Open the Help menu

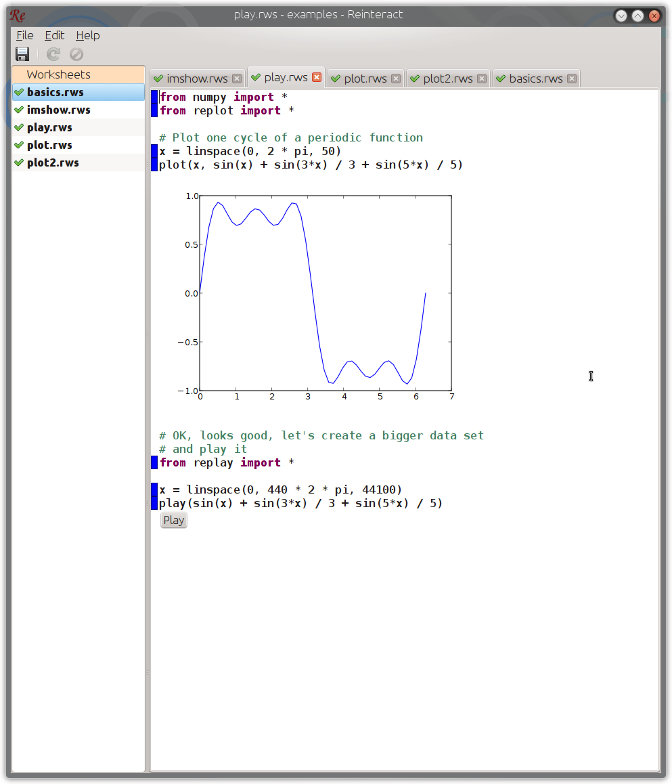point(88,35)
